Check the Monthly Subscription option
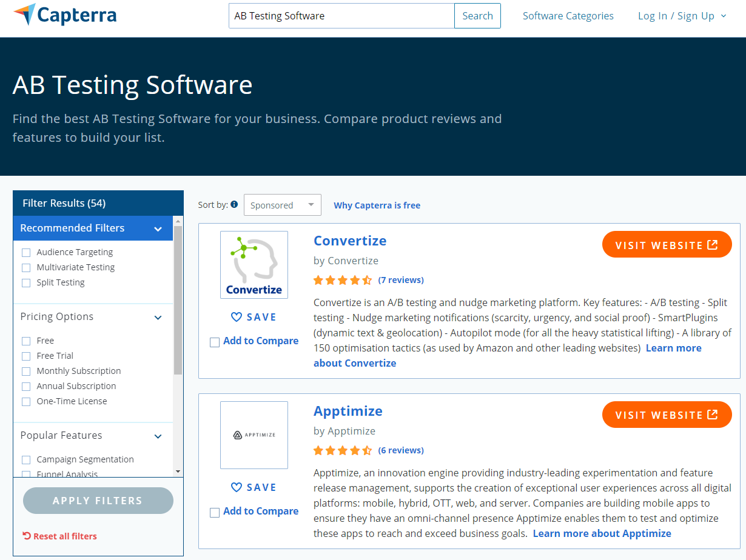Screen dimensions: 746x560 (26, 371)
